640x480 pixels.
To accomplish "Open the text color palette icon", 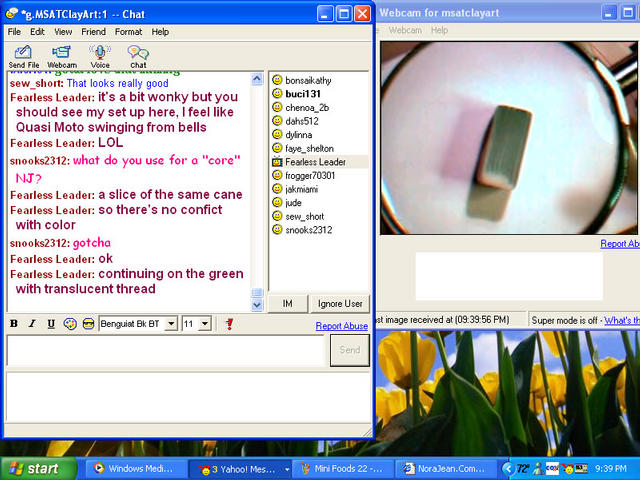I will point(70,324).
